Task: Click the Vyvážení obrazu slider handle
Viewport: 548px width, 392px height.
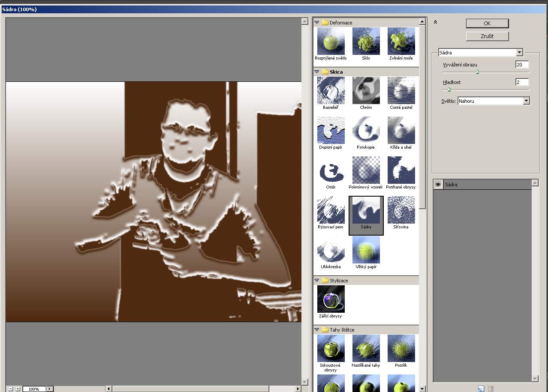Action: pyautogui.click(x=477, y=72)
